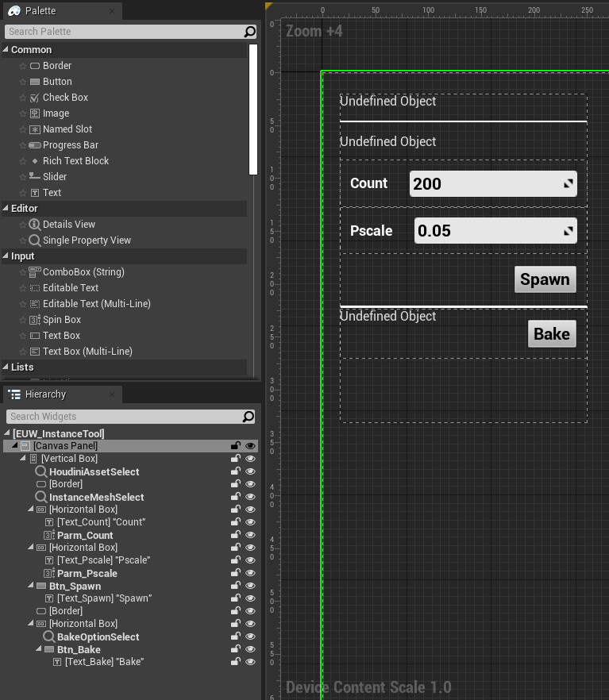Screen dimensions: 609x700
Task: Select Text_Count "Count" in hierarchy
Action: (x=102, y=522)
